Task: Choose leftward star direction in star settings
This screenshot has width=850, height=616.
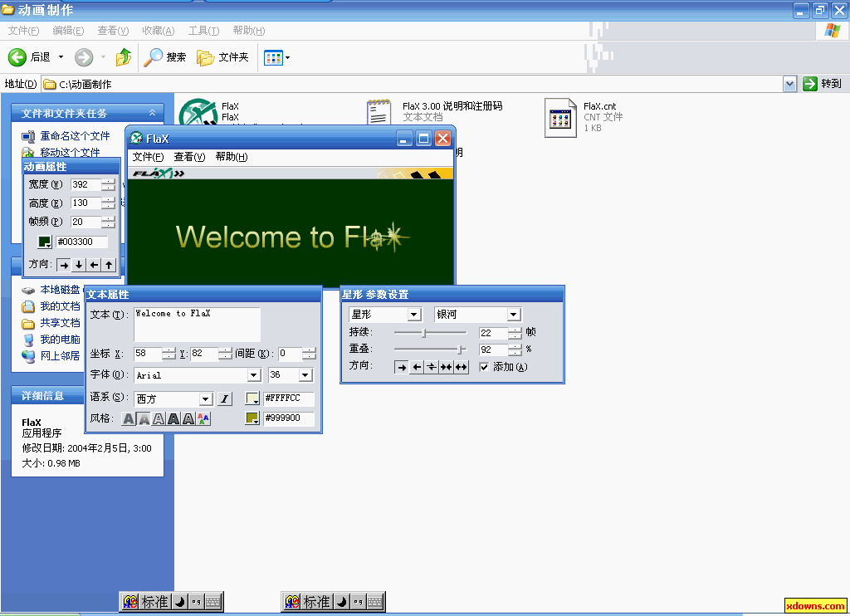Action: pyautogui.click(x=417, y=367)
